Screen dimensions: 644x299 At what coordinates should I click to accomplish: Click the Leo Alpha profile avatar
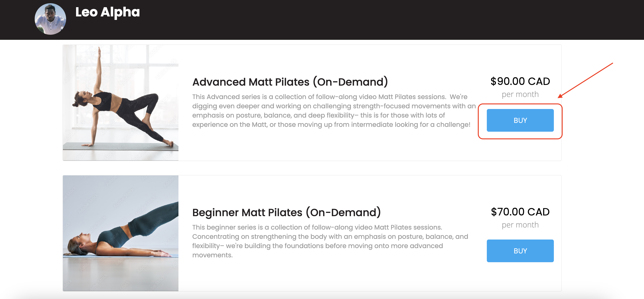click(50, 19)
